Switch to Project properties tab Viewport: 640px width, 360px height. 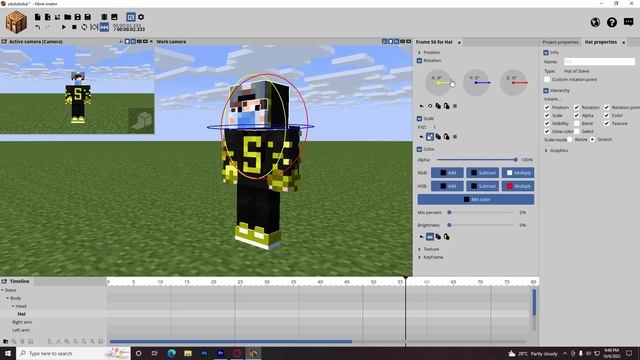click(x=560, y=42)
